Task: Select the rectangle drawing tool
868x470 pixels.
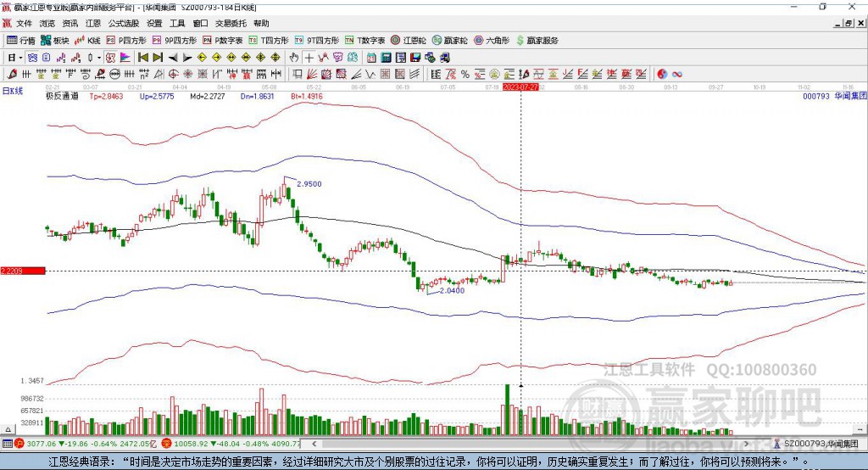Action: [x=298, y=74]
